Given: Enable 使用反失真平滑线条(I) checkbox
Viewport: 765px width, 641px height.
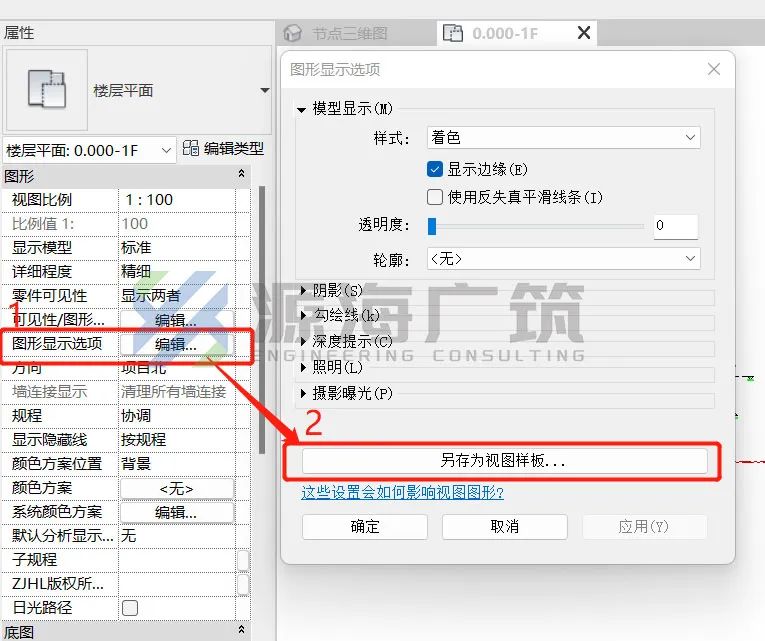Looking at the screenshot, I should pos(435,197).
